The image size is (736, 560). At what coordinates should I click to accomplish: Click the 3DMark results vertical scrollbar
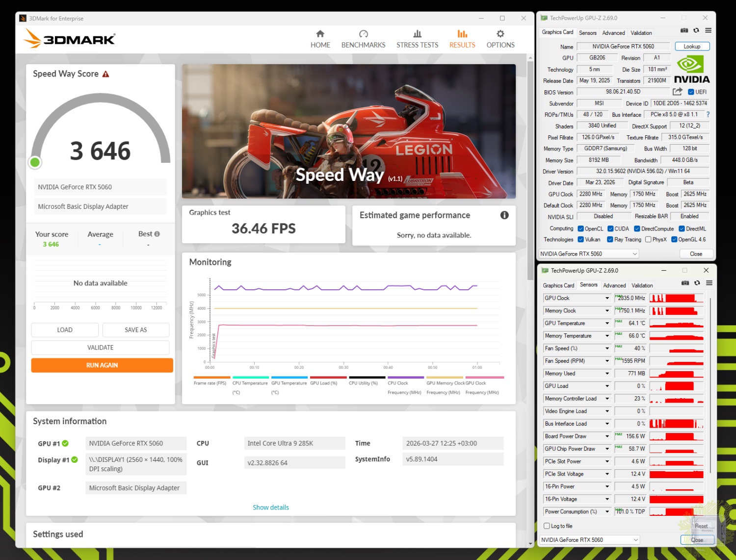[x=530, y=172]
